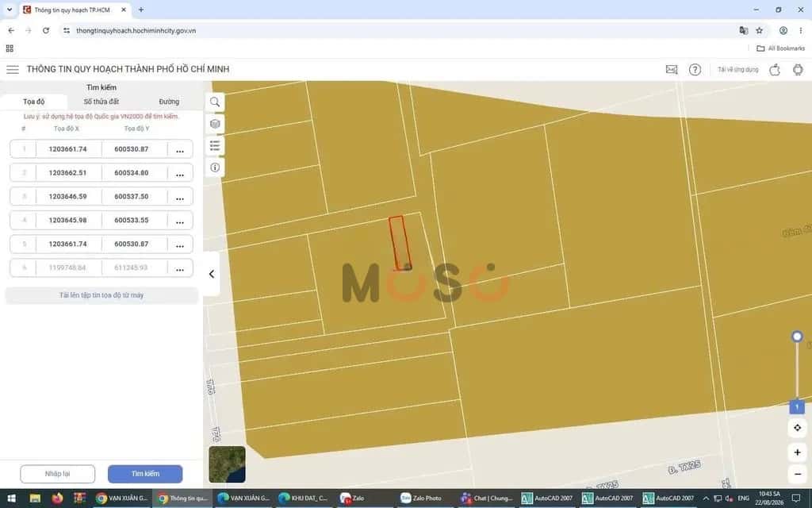The width and height of the screenshot is (812, 508).
Task: Open the All Bookmarks folder
Action: point(780,48)
